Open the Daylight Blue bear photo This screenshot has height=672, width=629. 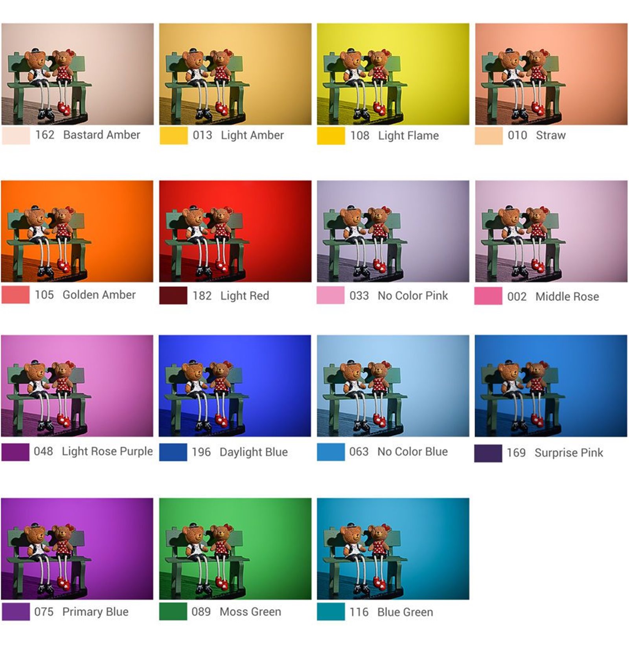pos(235,386)
